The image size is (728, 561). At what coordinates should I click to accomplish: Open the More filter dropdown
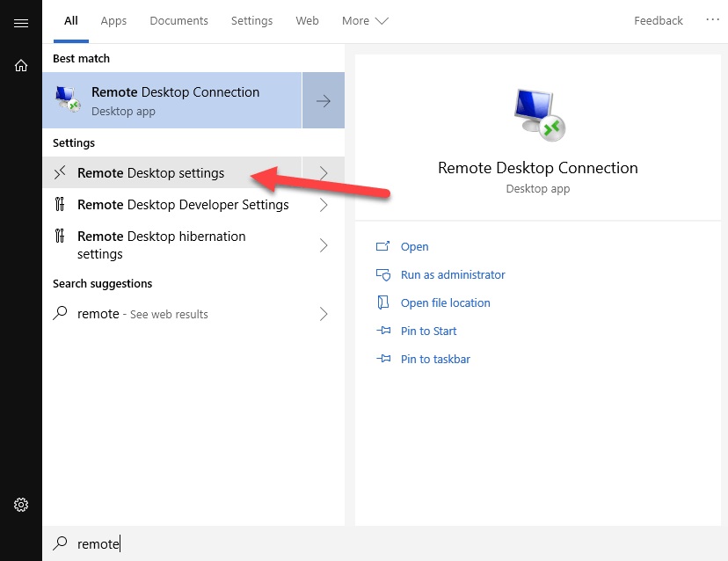[x=365, y=21]
